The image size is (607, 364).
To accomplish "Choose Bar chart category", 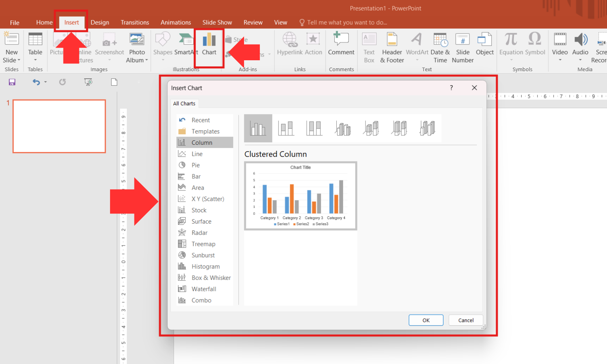I will 205,177.
